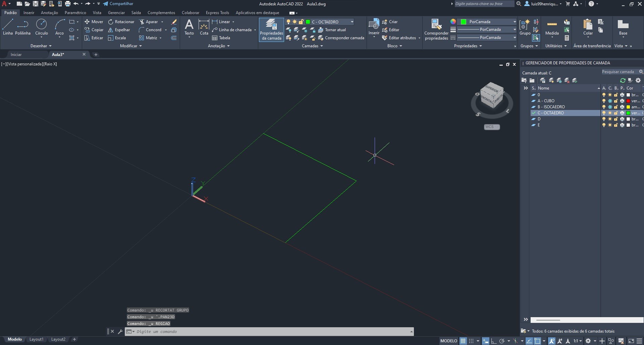Switch to the Layout1 tab
Viewport: 644px width, 345px height.
(36, 339)
